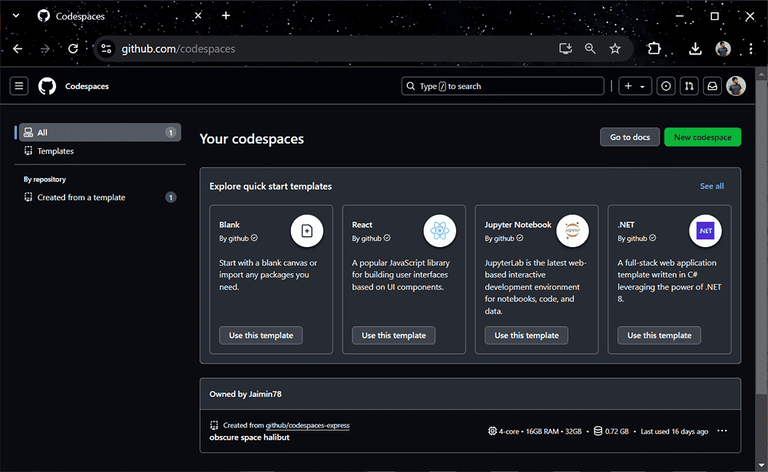
Task: Select the All codespaces sidebar item
Action: click(99, 132)
